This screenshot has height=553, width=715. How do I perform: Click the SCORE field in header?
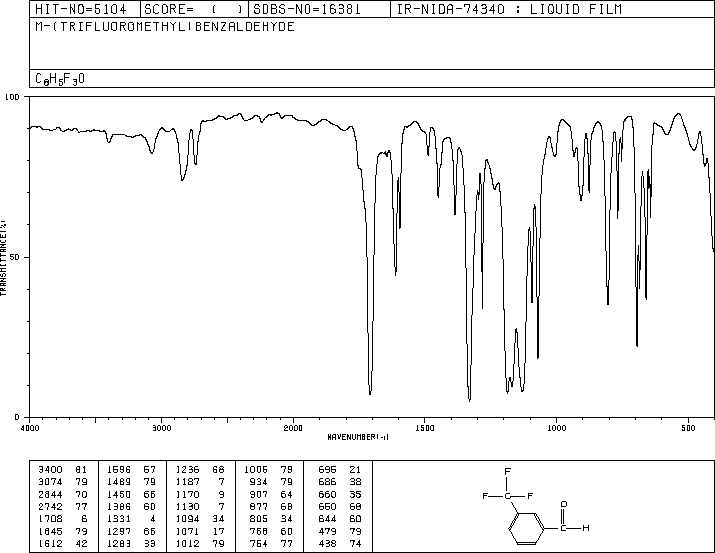194,10
